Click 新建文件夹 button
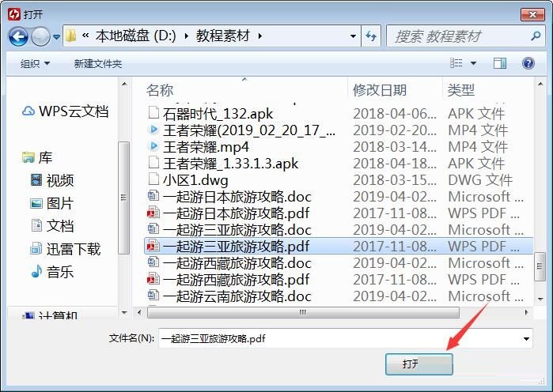 pyautogui.click(x=97, y=64)
